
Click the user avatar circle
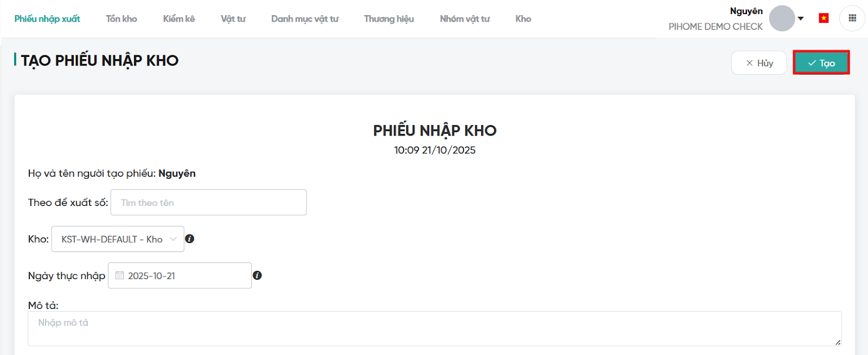(782, 18)
